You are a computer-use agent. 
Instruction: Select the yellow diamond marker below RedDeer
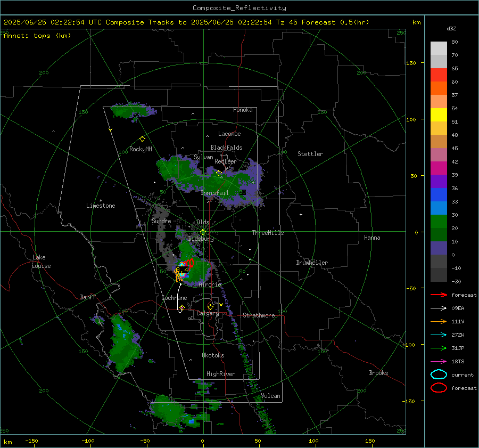[219, 173]
